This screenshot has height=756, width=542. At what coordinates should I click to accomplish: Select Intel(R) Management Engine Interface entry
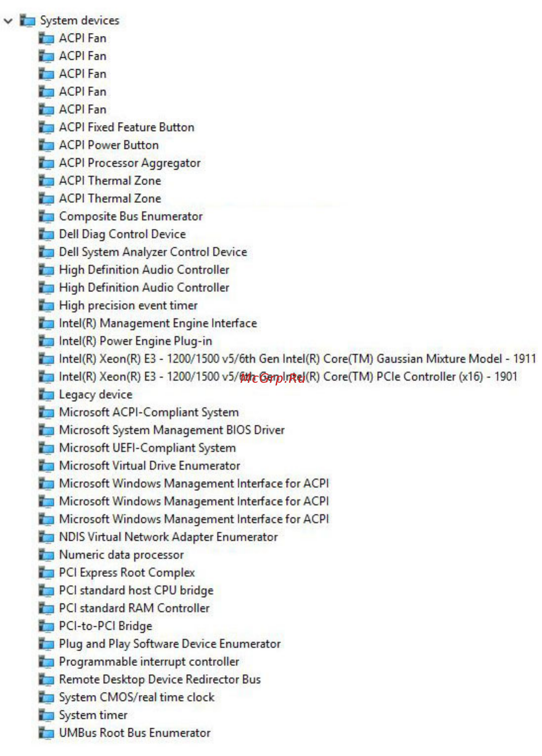pyautogui.click(x=158, y=323)
